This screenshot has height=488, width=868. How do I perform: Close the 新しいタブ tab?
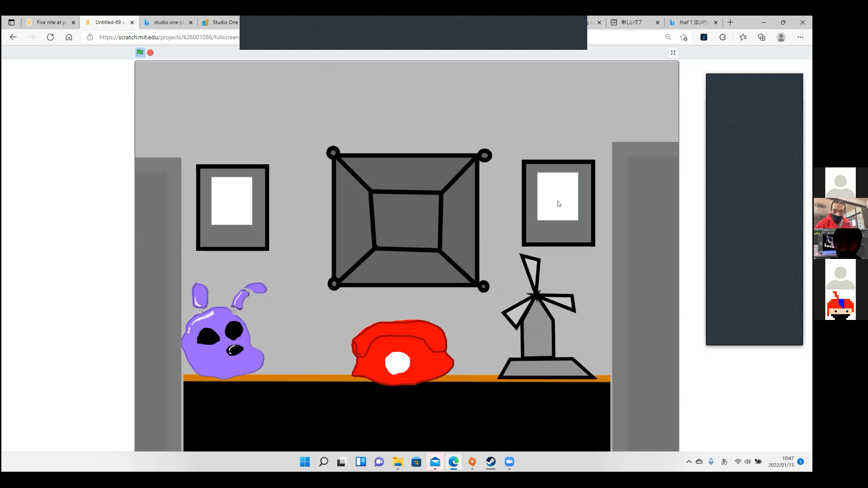[x=657, y=23]
